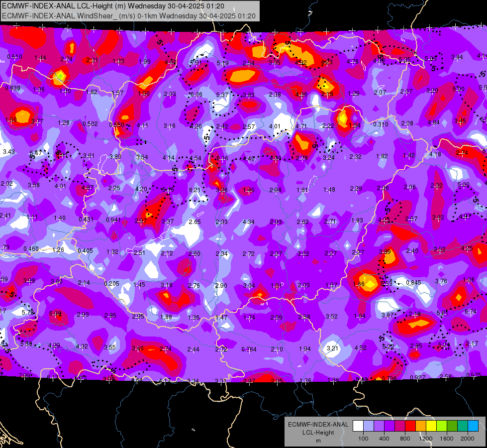Select the yellow legend swatch right of 1200
487x448 pixels.
(431, 426)
